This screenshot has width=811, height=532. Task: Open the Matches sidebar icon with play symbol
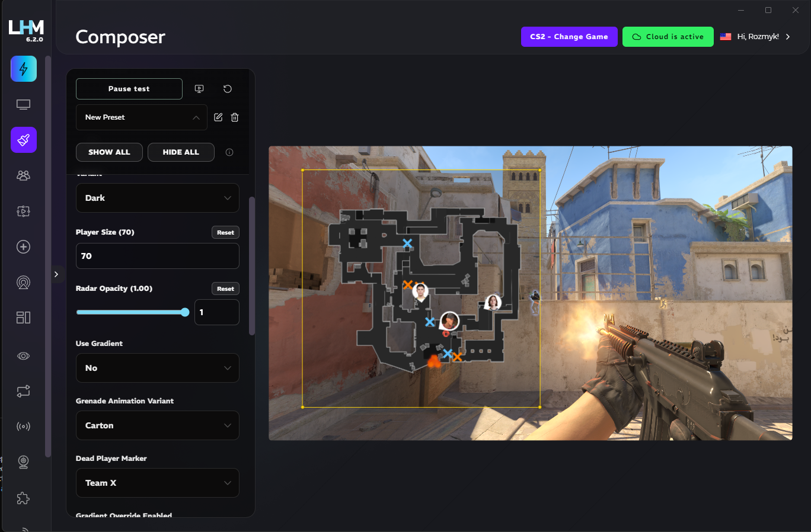pyautogui.click(x=24, y=211)
